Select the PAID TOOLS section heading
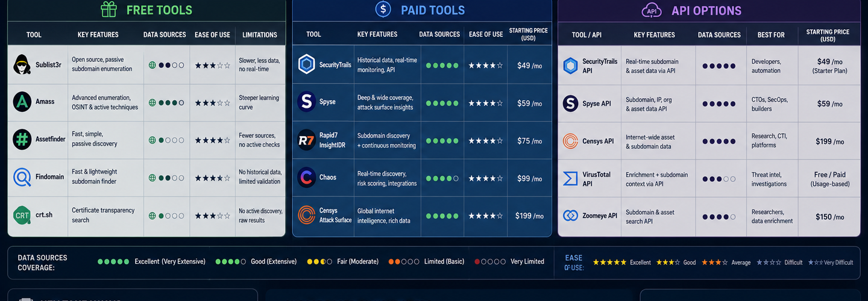This screenshot has height=301, width=868. pos(433,10)
